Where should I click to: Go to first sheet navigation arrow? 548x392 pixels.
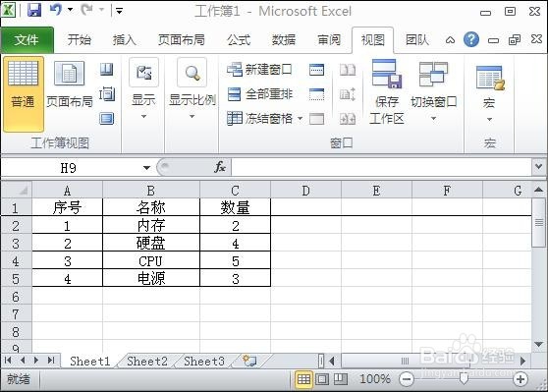click(8, 361)
